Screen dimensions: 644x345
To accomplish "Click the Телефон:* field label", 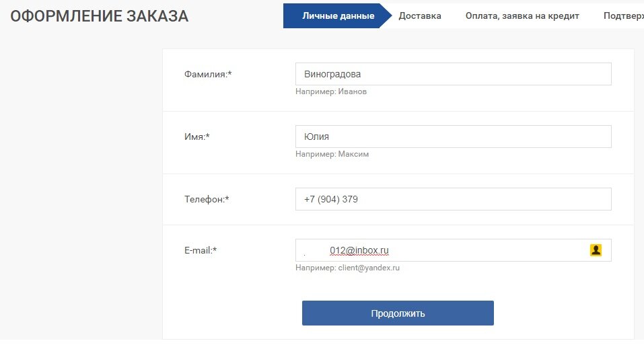I will coord(207,199).
